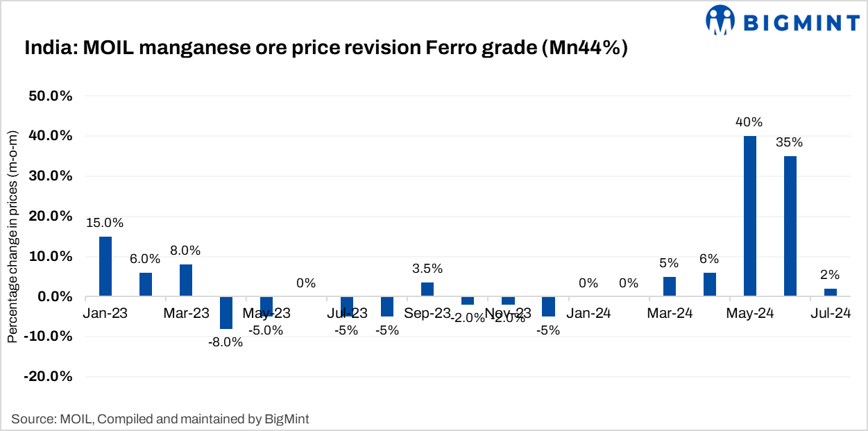
Task: Click the May-24 x-axis label
Action: point(750,314)
